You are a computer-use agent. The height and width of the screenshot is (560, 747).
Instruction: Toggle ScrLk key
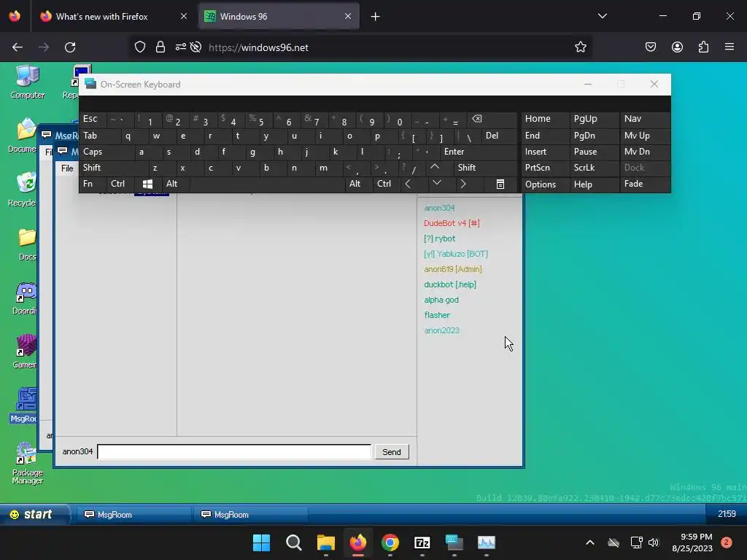point(594,167)
